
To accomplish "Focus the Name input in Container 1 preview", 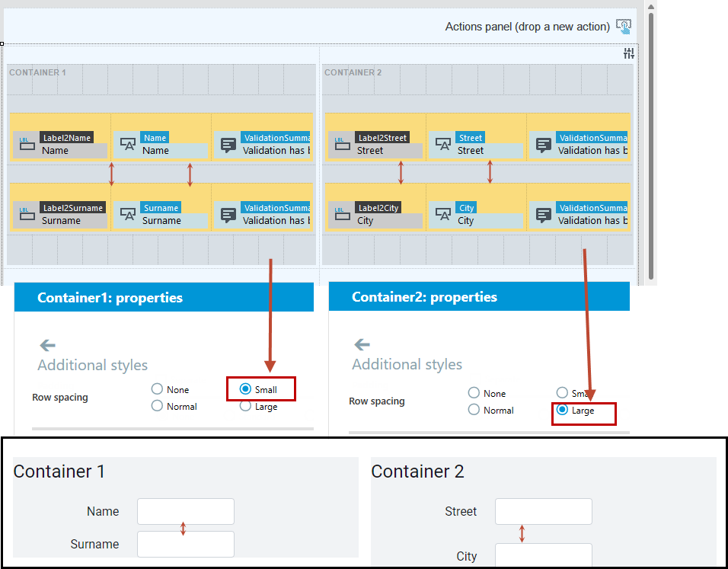I will coord(186,511).
